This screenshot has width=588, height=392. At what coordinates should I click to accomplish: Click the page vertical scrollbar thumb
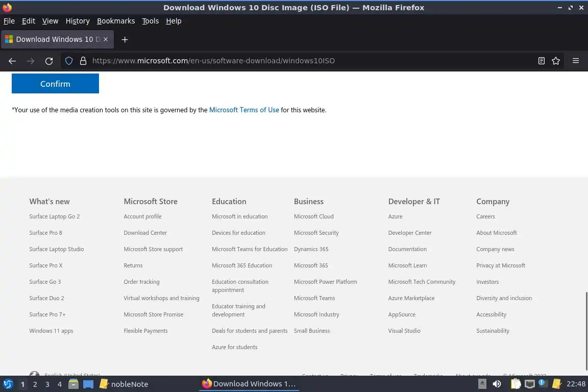pyautogui.click(x=586, y=331)
